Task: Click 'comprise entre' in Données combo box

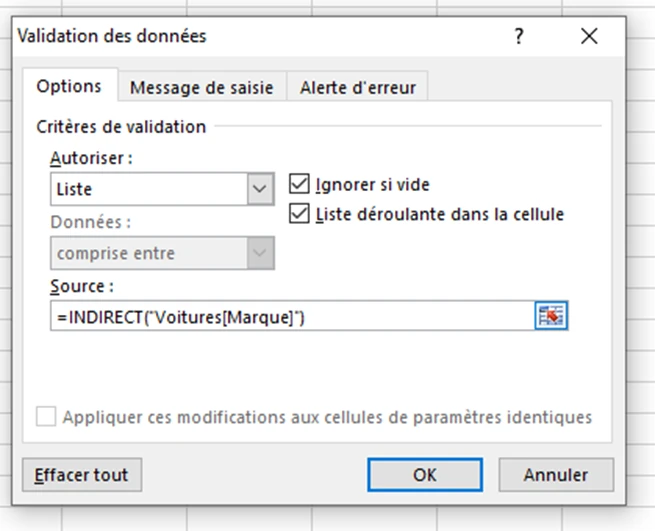Action: (148, 253)
